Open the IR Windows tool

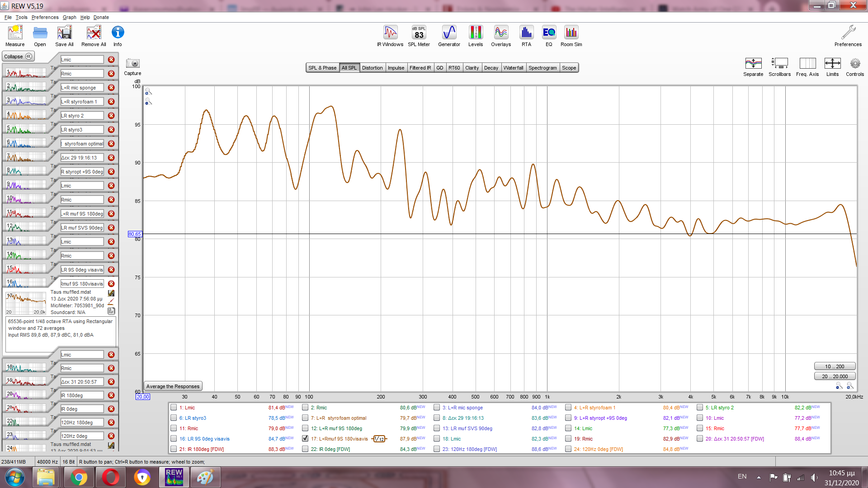390,36
